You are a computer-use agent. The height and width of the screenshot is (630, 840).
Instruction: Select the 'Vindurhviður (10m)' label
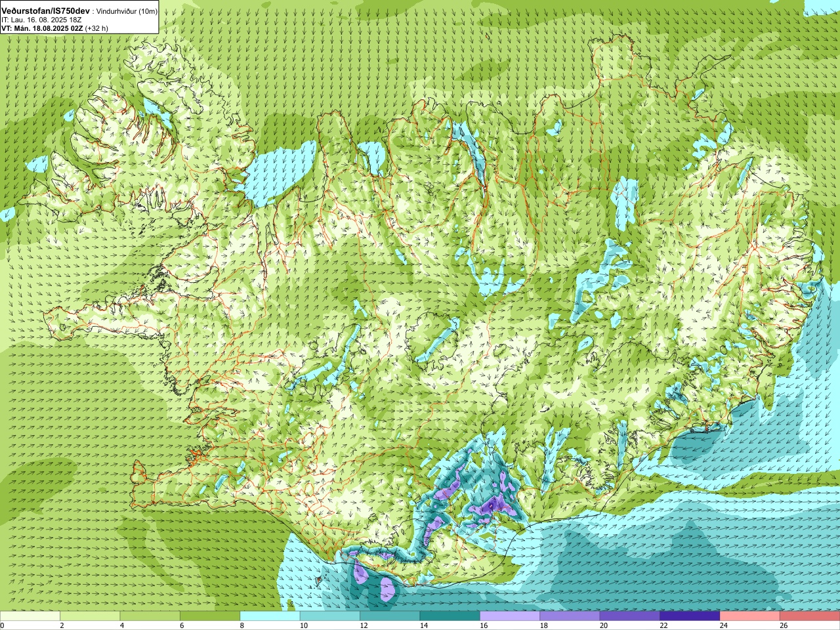(x=127, y=12)
